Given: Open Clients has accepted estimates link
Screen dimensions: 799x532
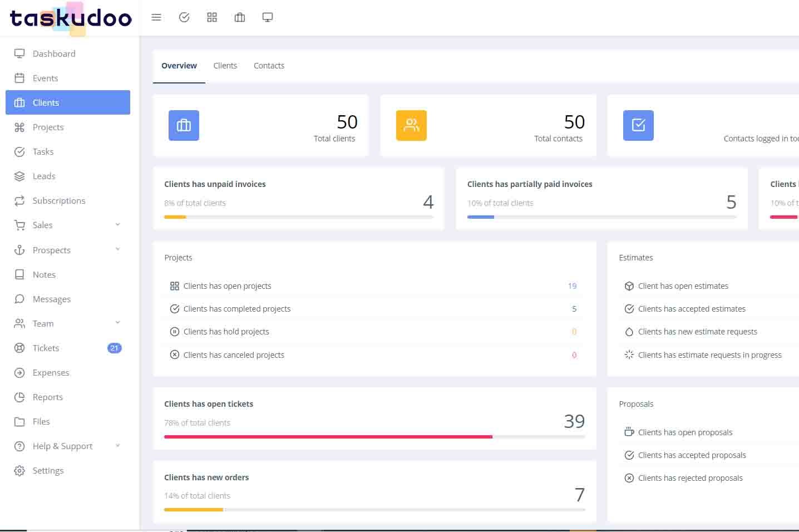Looking at the screenshot, I should click(692, 309).
